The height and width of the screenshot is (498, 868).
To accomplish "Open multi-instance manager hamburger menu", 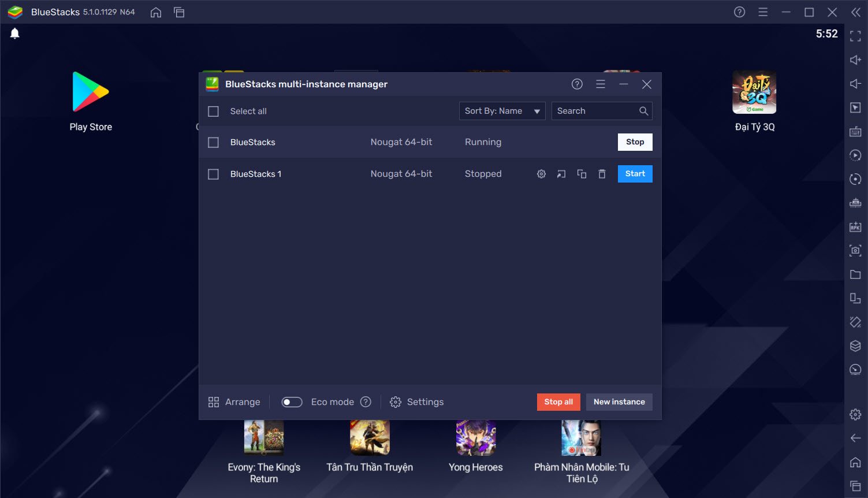I will [601, 84].
